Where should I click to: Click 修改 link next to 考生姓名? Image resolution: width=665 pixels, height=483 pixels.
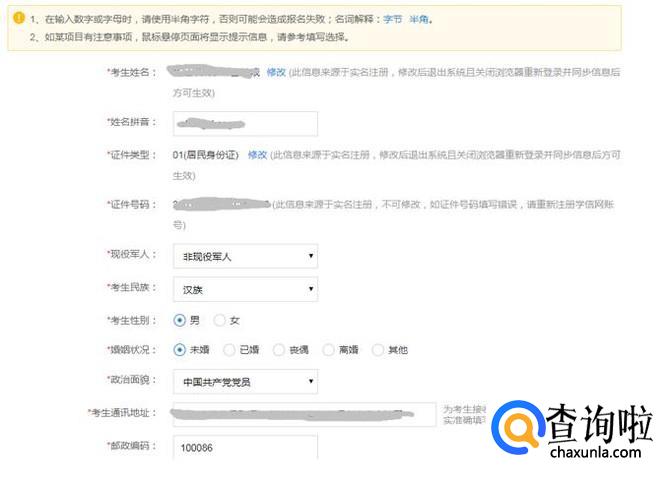[x=276, y=73]
